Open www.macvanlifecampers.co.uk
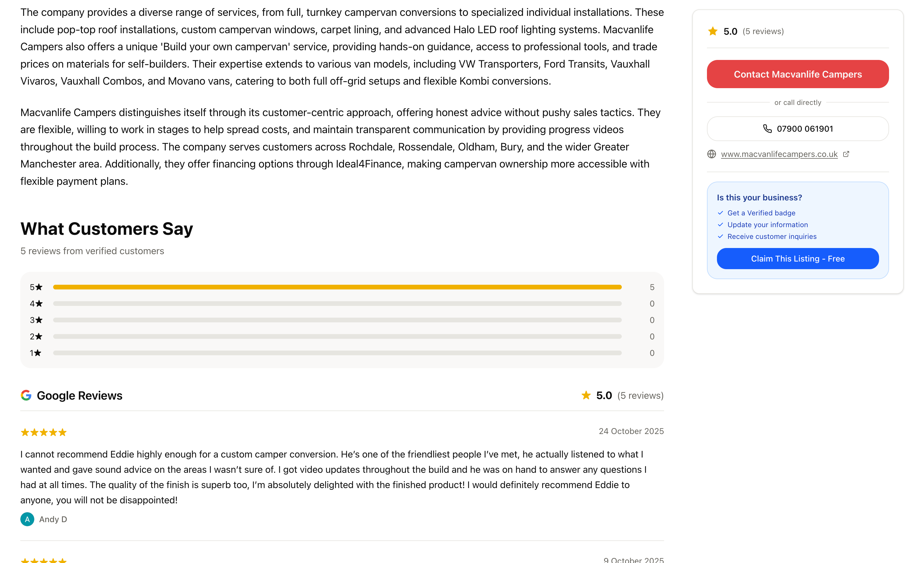This screenshot has width=924, height=563. [x=779, y=154]
